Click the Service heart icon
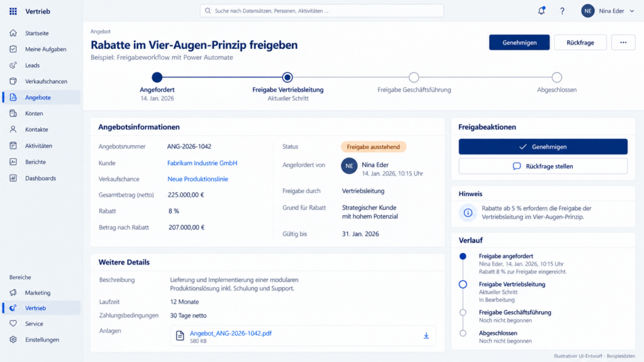Viewport: 644px width, 362px height. click(13, 324)
